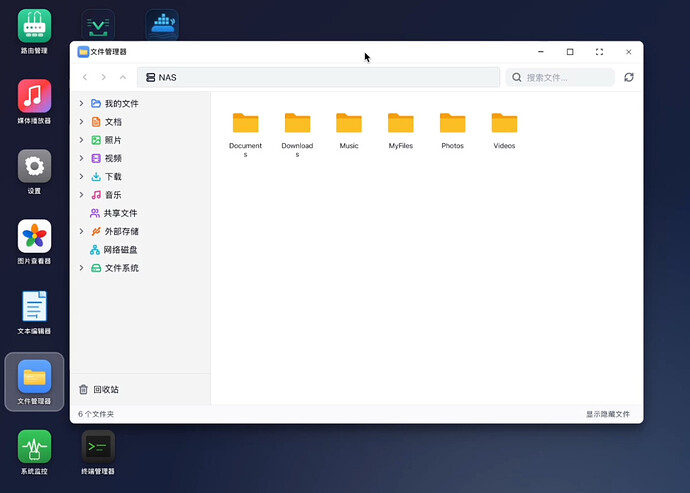Open the Documents folder

[x=245, y=124]
